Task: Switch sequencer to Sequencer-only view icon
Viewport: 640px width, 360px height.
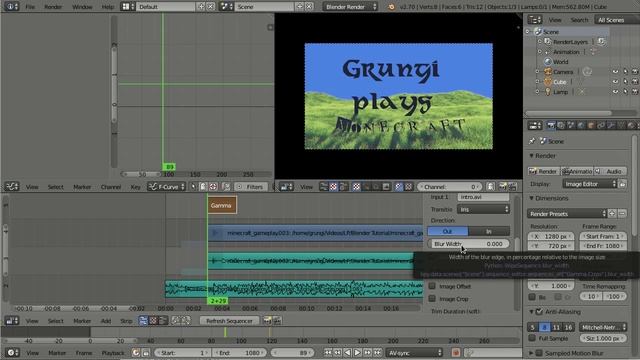Action: [143, 321]
